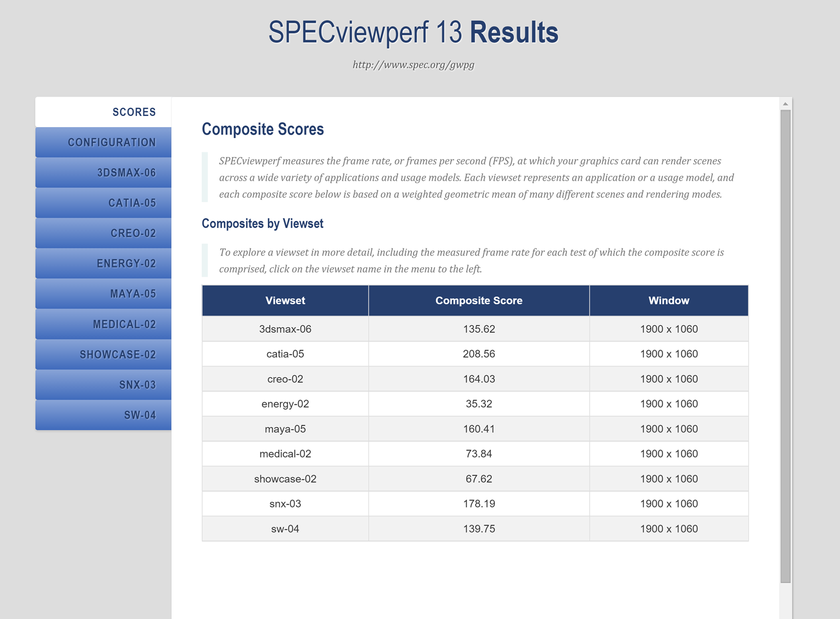Viewport: 840px width, 619px height.
Task: Select the CATIA-05 sidebar item
Action: point(132,203)
